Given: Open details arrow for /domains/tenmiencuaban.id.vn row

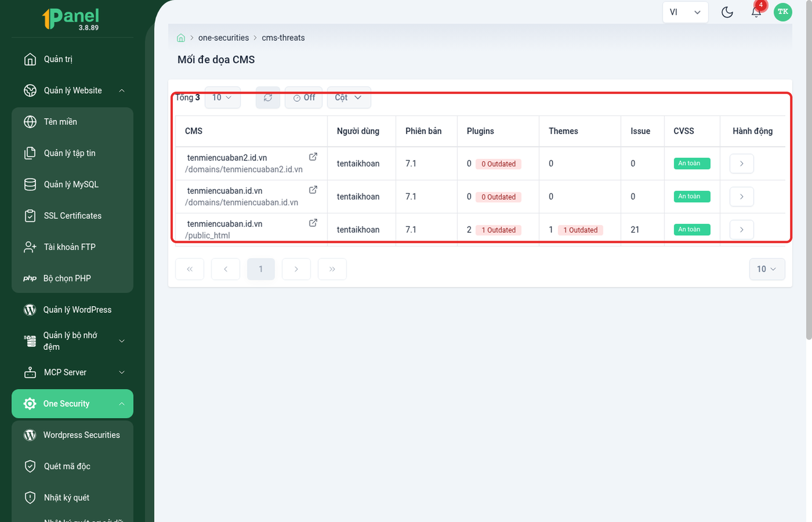Looking at the screenshot, I should [x=742, y=197].
